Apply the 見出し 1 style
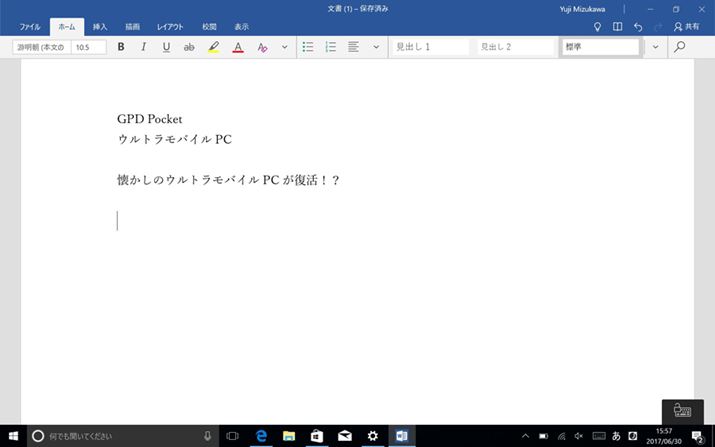Viewport: 715px width, 447px height. [x=430, y=47]
